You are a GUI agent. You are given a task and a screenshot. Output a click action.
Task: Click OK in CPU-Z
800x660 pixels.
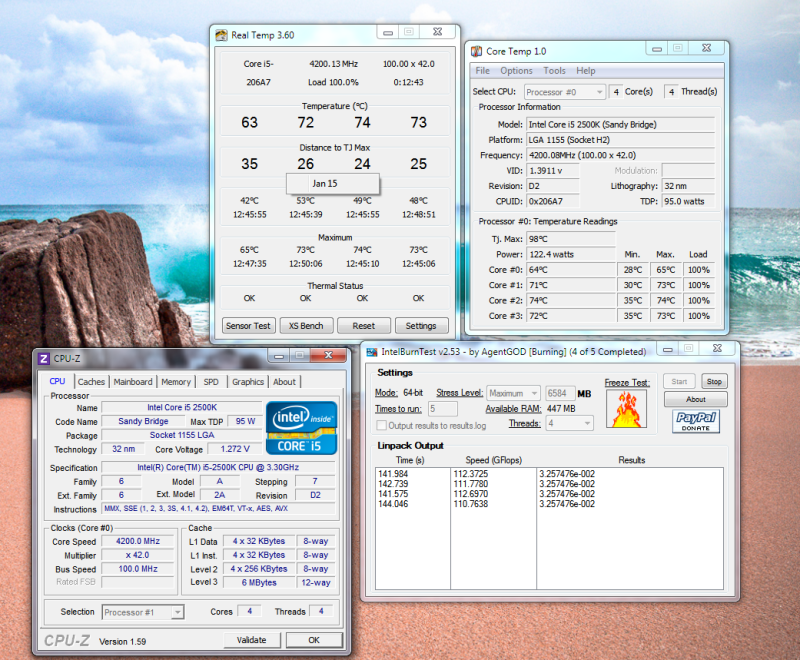(x=314, y=640)
